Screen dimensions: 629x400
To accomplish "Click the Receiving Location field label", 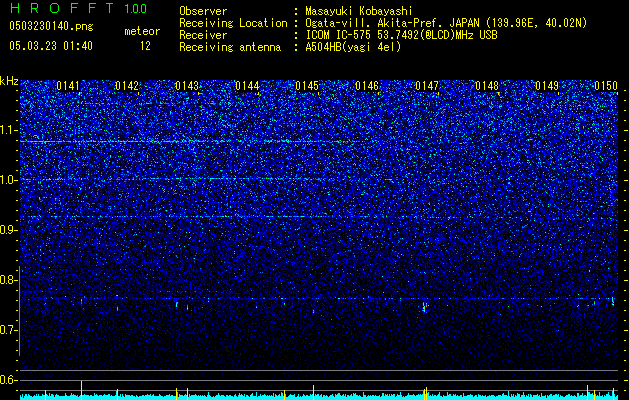I will [233, 23].
